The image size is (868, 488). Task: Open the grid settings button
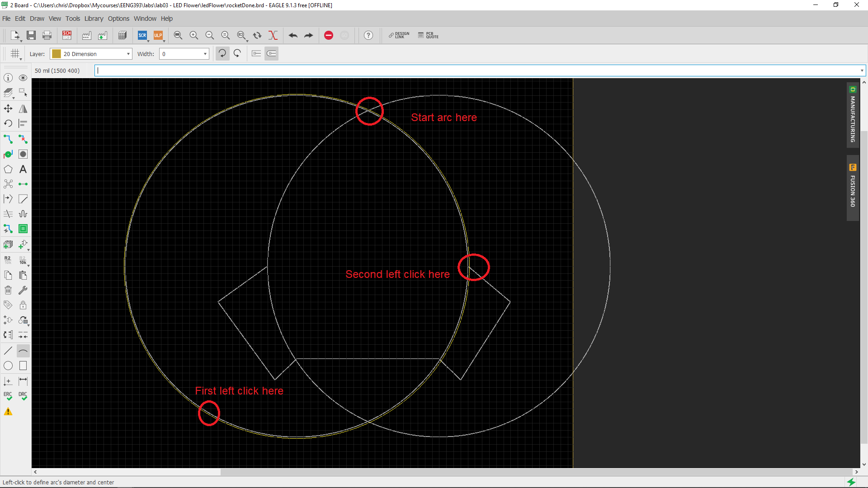pos(15,54)
